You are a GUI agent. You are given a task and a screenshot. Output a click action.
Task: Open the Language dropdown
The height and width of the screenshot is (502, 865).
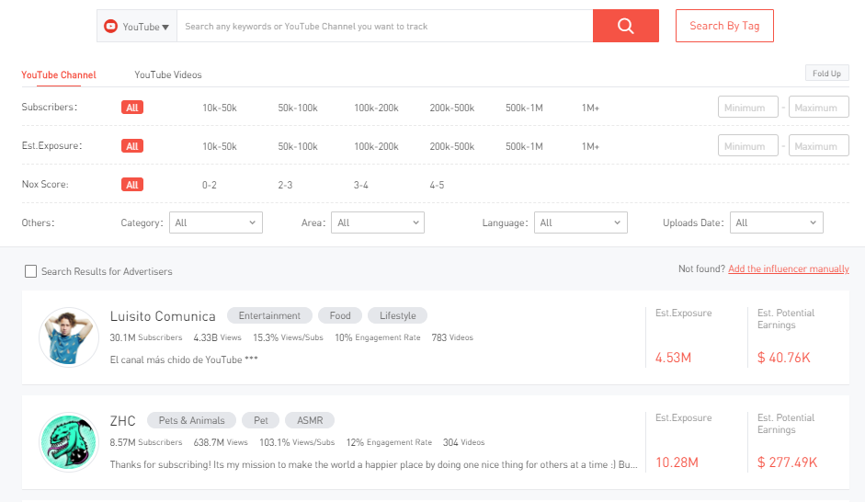(580, 223)
